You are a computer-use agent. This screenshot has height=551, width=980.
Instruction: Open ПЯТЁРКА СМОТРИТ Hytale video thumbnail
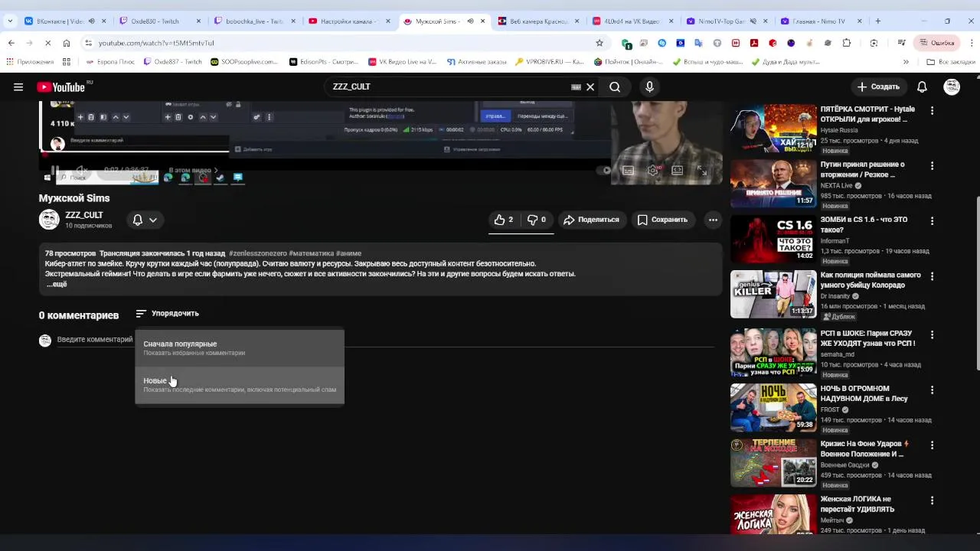pyautogui.click(x=773, y=129)
